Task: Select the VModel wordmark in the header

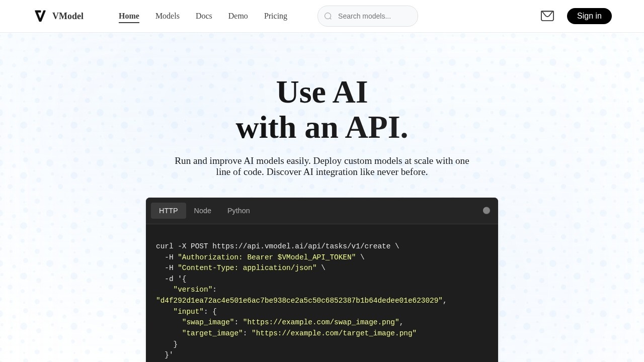Action: pos(68,16)
